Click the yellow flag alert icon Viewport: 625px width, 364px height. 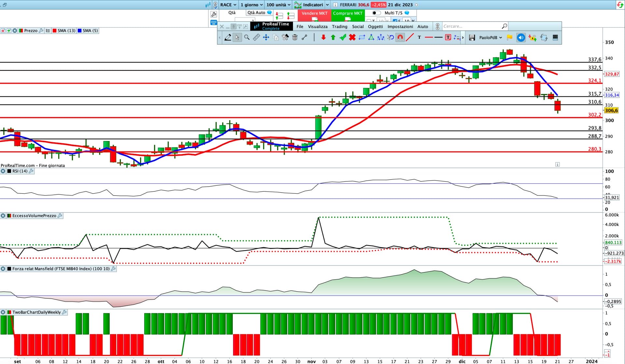click(510, 37)
